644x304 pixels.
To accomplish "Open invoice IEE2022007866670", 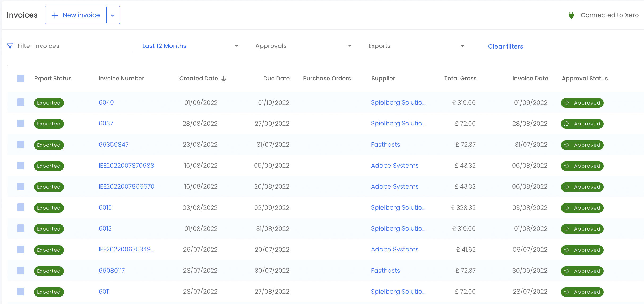I will [126, 186].
